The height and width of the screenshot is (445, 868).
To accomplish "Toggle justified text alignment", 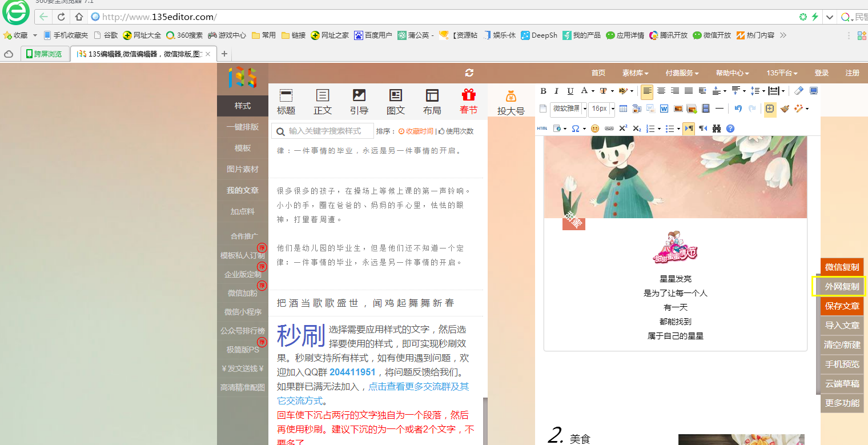I will [x=689, y=91].
